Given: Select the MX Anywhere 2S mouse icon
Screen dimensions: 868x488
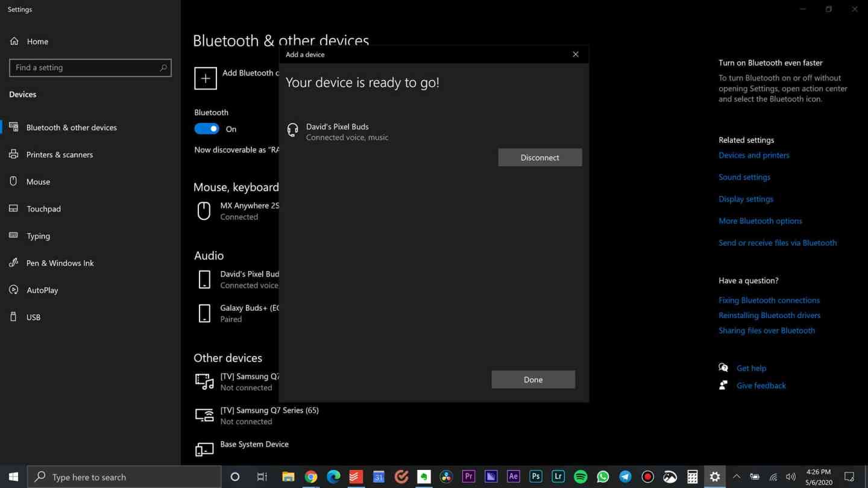Looking at the screenshot, I should 204,211.
